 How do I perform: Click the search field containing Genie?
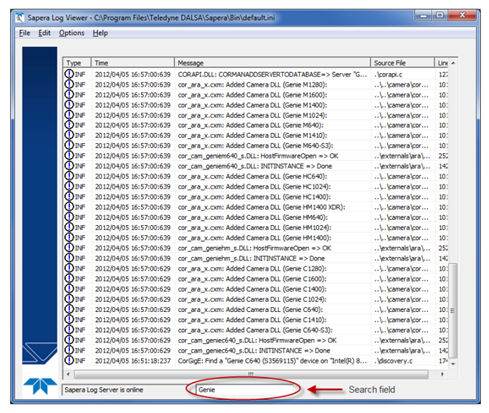click(x=246, y=389)
